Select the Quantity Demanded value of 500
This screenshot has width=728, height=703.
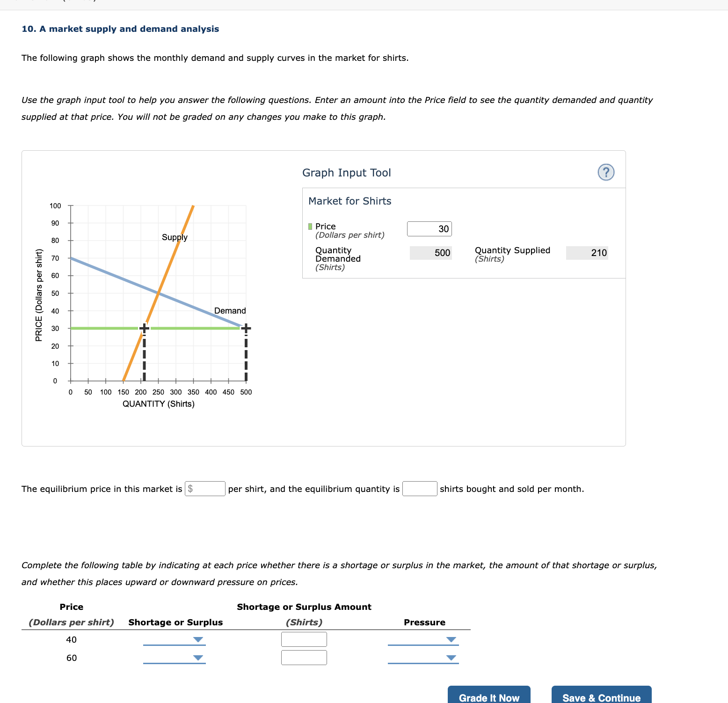point(430,253)
